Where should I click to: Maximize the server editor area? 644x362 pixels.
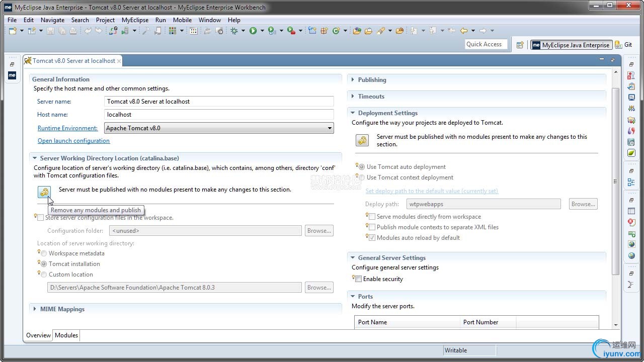[x=613, y=60]
